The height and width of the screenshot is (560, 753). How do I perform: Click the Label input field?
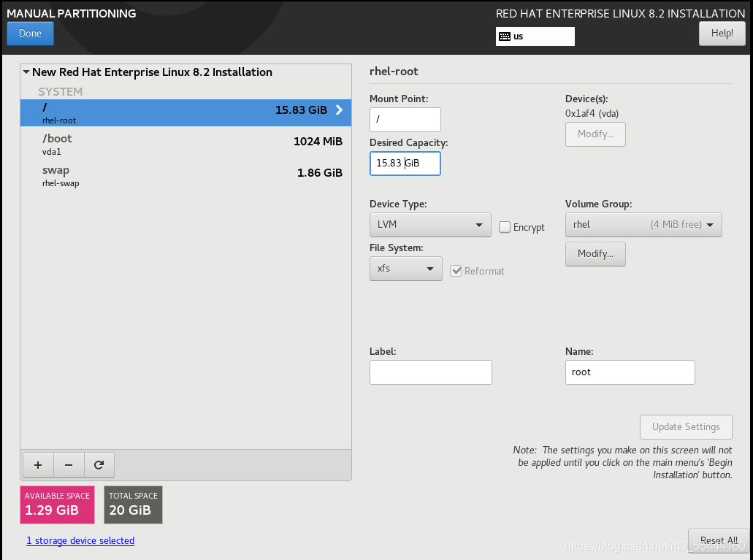tap(431, 372)
